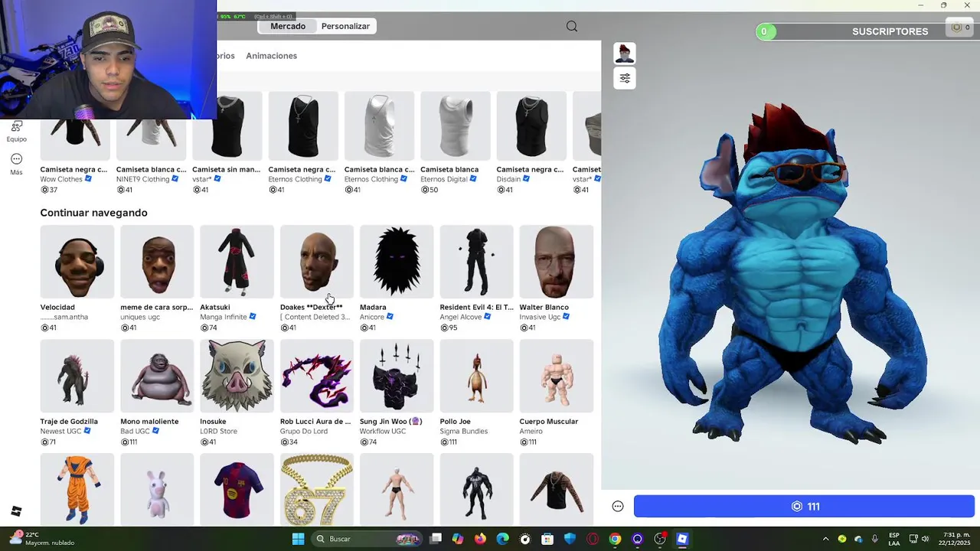Open volume control in the system tray
This screenshot has height=551, width=980.
click(925, 539)
